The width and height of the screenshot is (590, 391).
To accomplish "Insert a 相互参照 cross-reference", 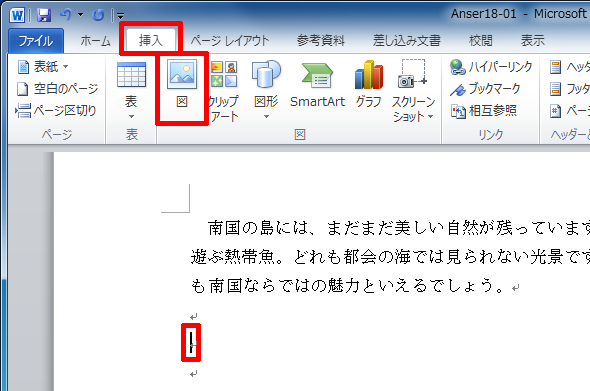I will pos(484,111).
